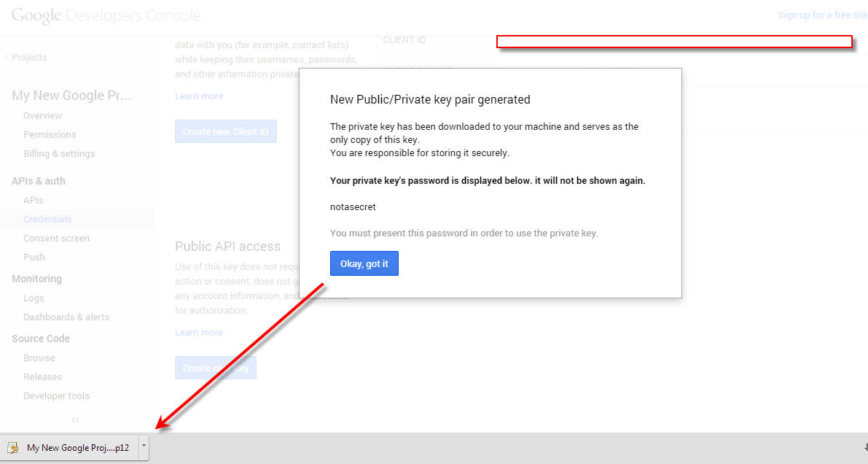868x464 pixels.
Task: Select Credentials in sidebar
Action: click(x=47, y=219)
